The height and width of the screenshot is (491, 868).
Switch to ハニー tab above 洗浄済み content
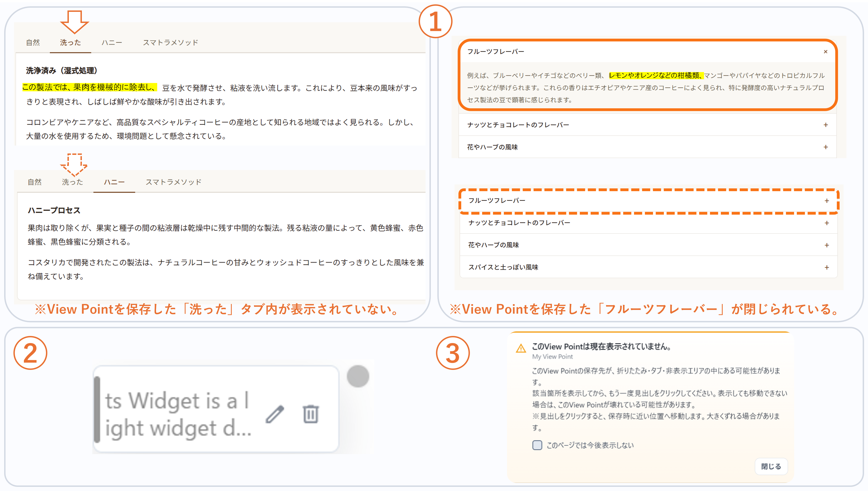pyautogui.click(x=112, y=42)
